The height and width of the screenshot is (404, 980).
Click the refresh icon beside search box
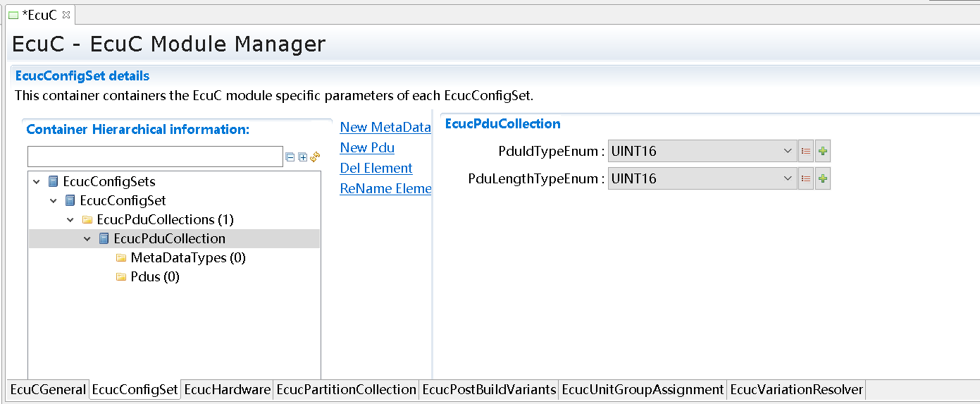tap(315, 157)
